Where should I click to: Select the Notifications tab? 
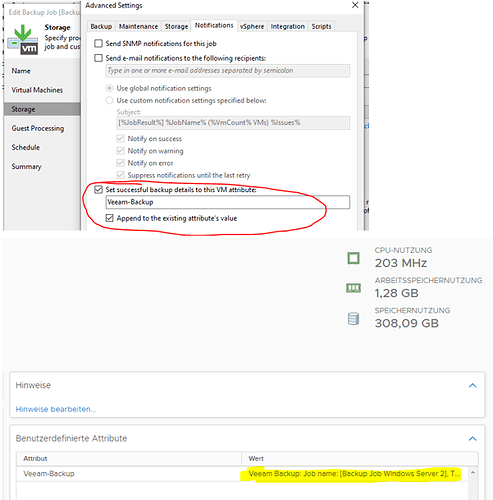(x=214, y=25)
